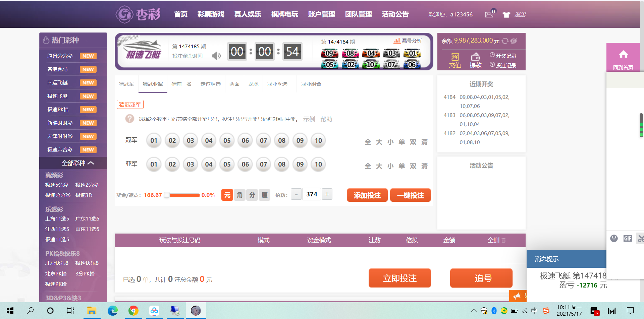The image size is (644, 319).
Task: Select number 08 in the 亚军 row
Action: [x=282, y=164]
